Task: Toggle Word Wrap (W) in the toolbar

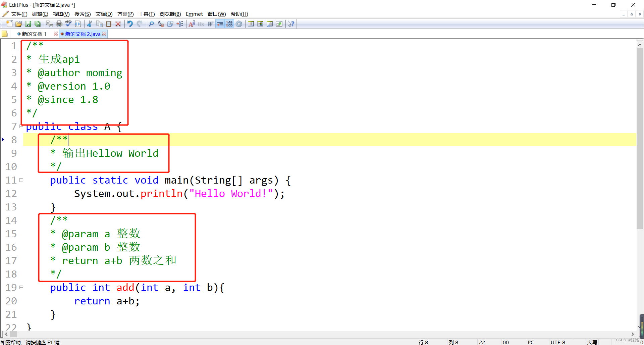Action: 211,24
